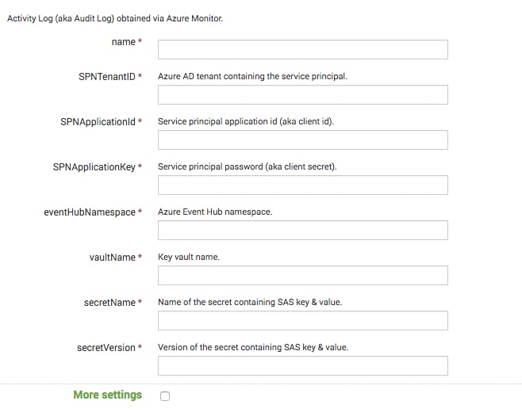Click the SPNTenantID label

pyautogui.click(x=107, y=77)
